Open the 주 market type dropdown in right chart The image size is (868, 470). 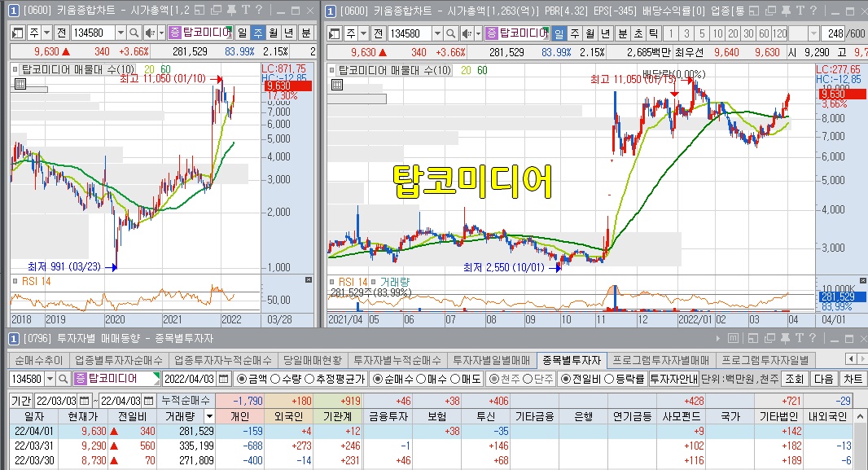coord(363,33)
